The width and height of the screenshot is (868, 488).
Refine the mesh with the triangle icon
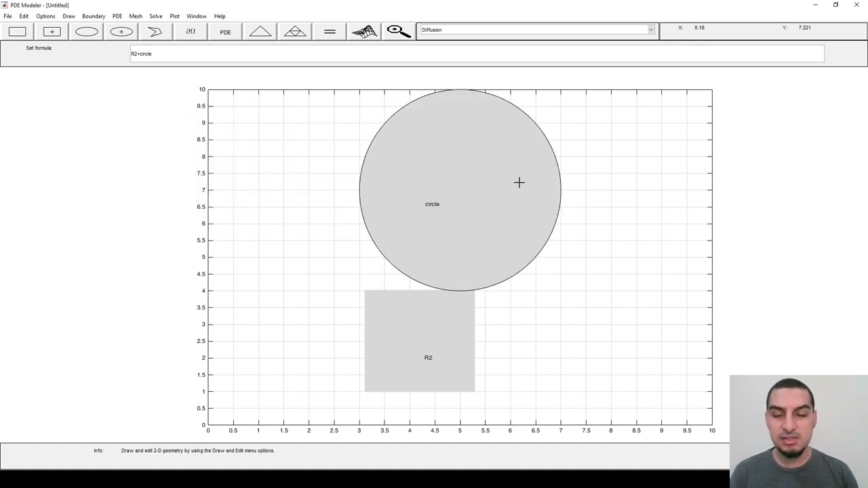tap(295, 31)
